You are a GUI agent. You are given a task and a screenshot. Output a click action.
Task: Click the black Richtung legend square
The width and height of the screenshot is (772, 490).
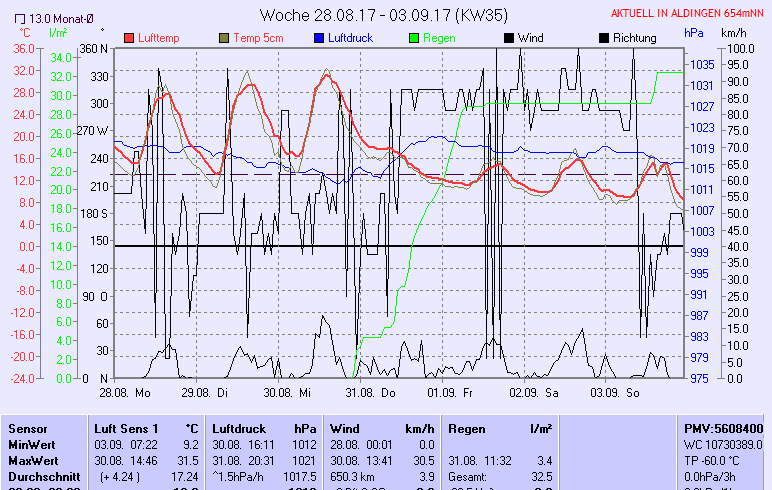[604, 38]
